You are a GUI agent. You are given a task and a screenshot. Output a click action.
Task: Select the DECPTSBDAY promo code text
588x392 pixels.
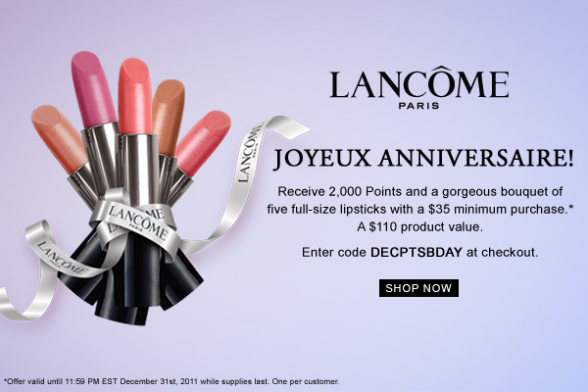416,252
